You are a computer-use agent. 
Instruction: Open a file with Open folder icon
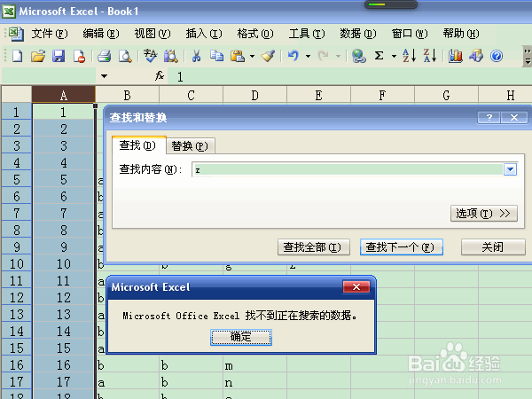38,56
